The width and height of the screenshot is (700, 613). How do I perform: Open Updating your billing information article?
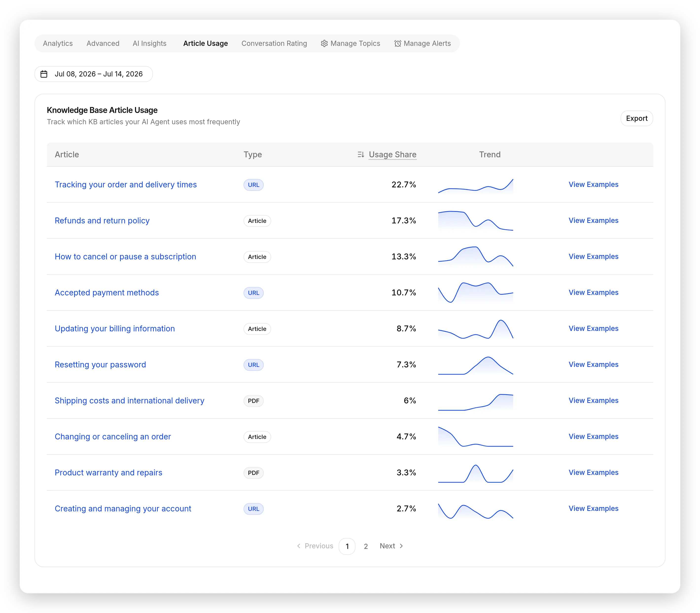(x=115, y=329)
